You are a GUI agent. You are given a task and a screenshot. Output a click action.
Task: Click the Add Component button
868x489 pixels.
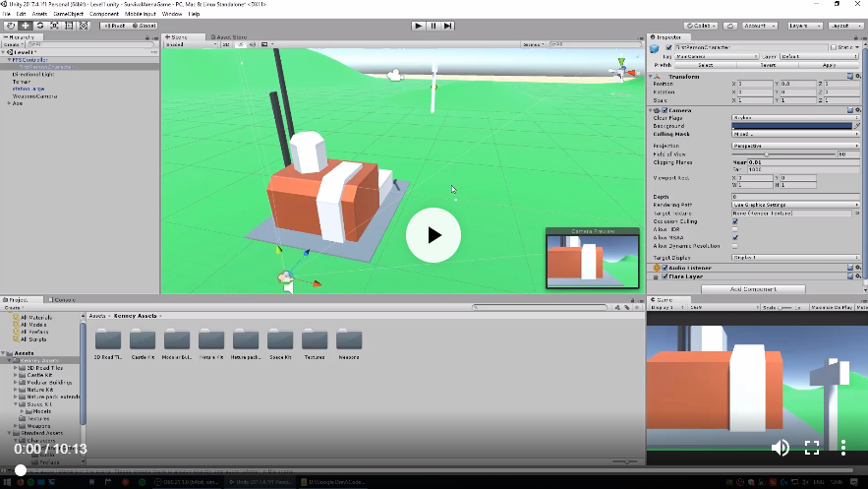pyautogui.click(x=754, y=289)
